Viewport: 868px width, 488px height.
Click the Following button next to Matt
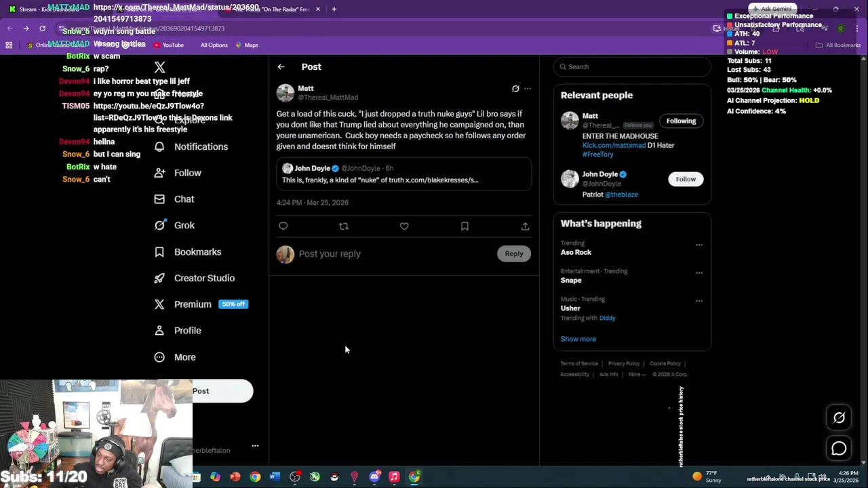point(681,121)
